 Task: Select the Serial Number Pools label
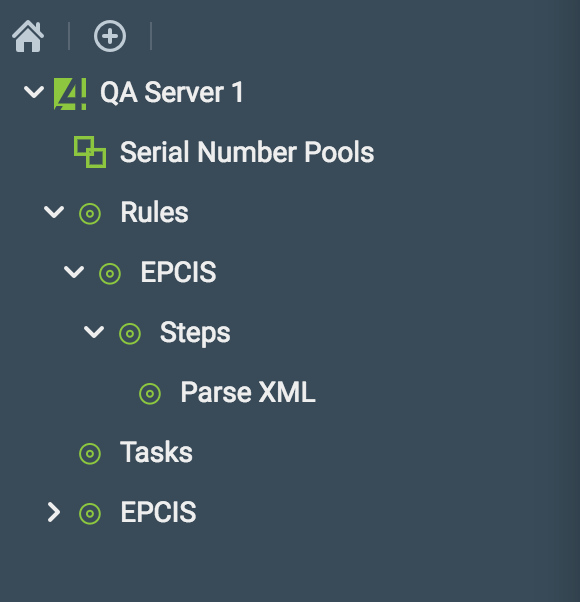click(x=247, y=152)
